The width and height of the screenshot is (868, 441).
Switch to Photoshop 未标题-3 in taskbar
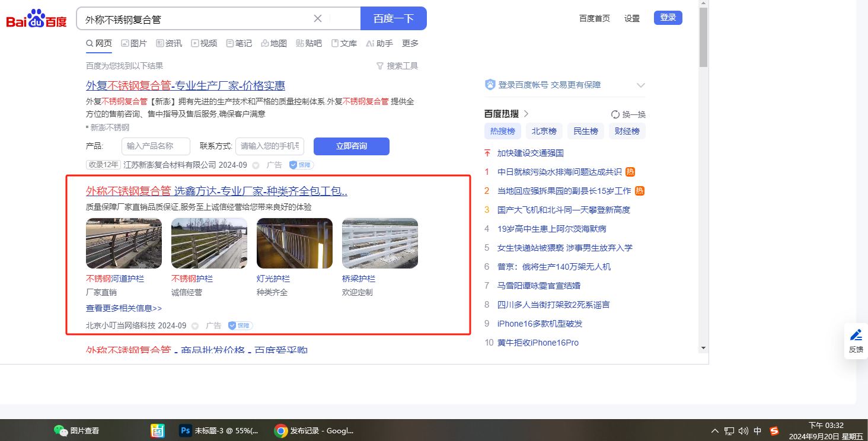[x=219, y=431]
